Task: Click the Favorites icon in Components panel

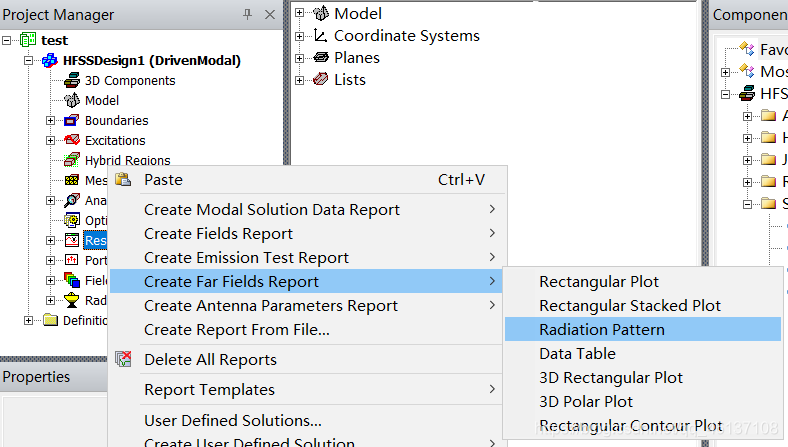Action: click(747, 49)
